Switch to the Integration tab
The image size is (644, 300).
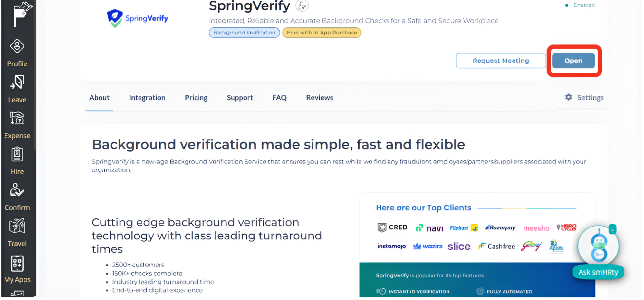coord(147,98)
